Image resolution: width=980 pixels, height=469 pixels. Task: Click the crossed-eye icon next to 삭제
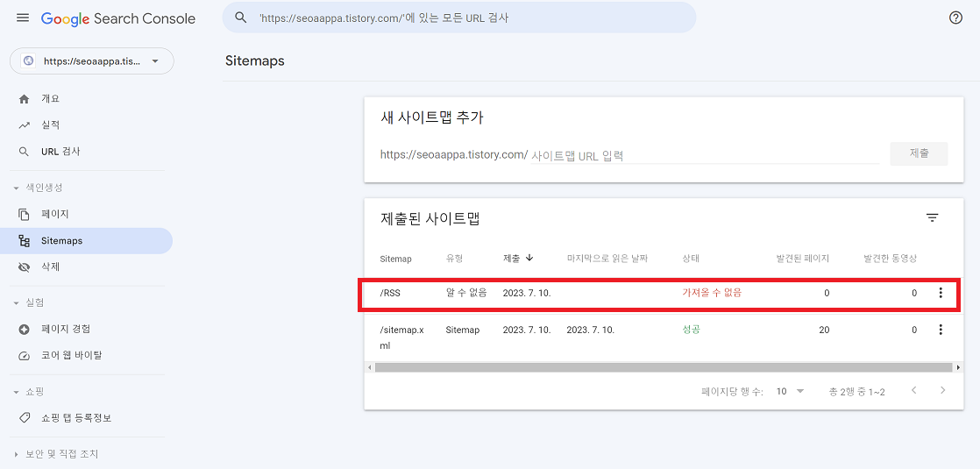click(x=25, y=267)
